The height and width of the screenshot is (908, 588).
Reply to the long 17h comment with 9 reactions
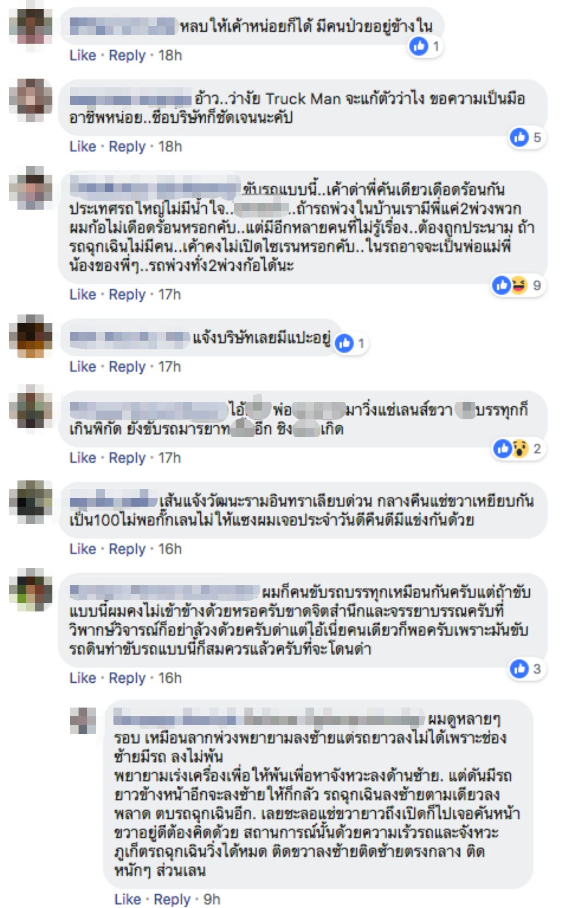click(x=127, y=294)
